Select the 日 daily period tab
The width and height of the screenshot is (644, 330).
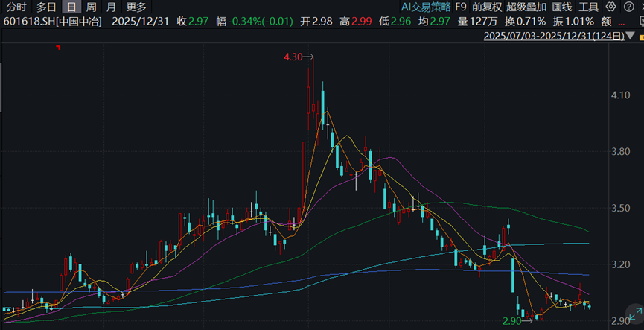point(71,7)
